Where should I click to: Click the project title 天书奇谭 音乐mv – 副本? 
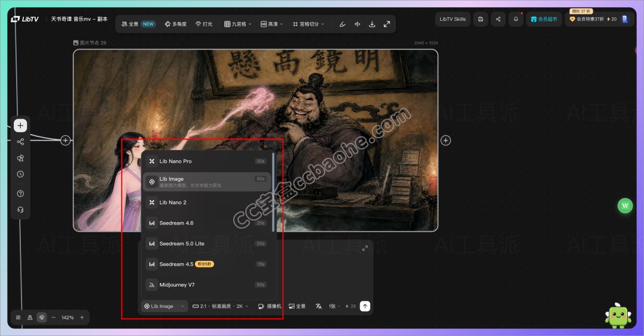[79, 19]
